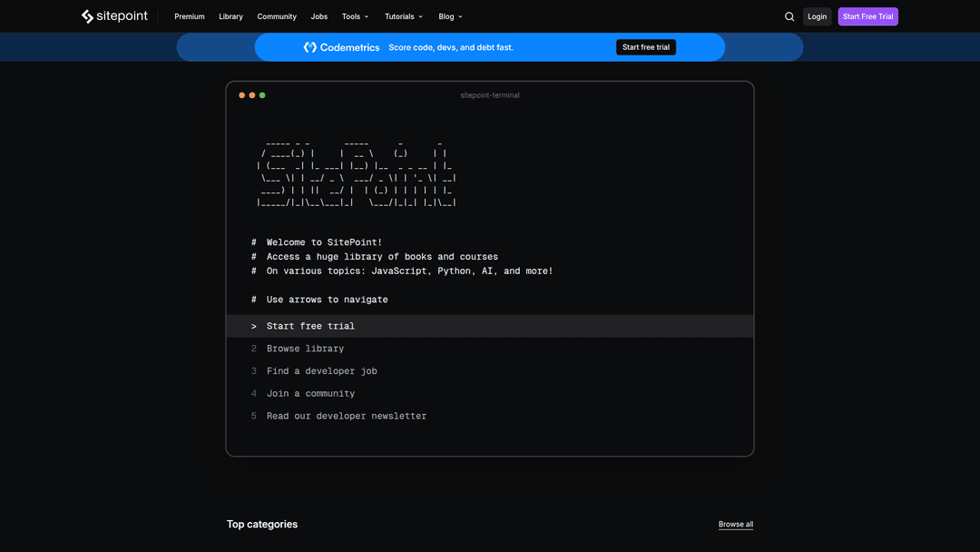Image resolution: width=980 pixels, height=552 pixels.
Task: Open the search magnifier icon
Action: 789,16
